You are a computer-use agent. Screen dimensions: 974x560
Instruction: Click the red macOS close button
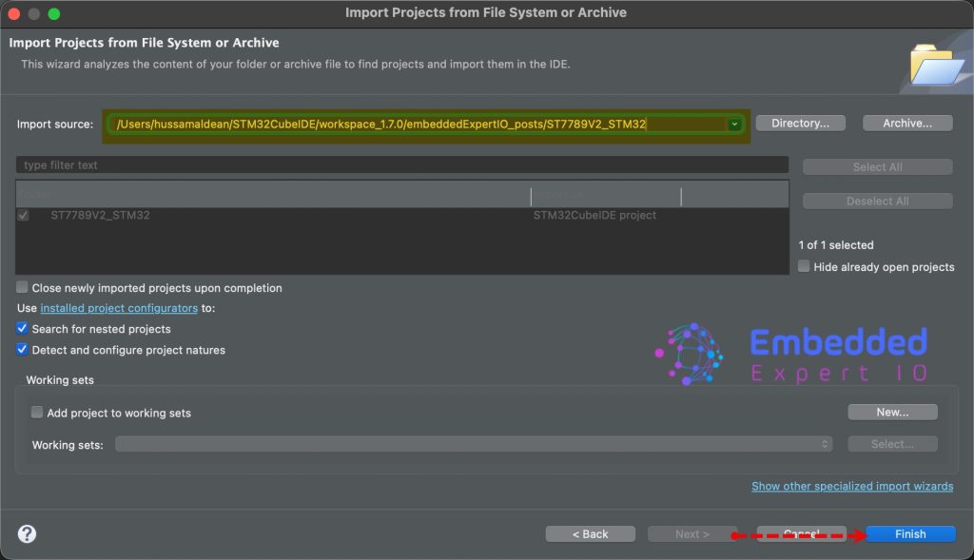pos(14,13)
